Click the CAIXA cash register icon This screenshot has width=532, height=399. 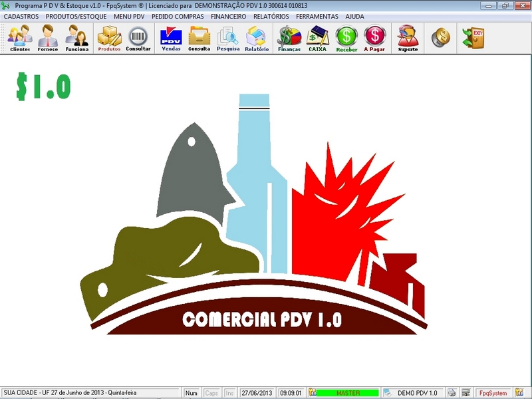(x=317, y=38)
